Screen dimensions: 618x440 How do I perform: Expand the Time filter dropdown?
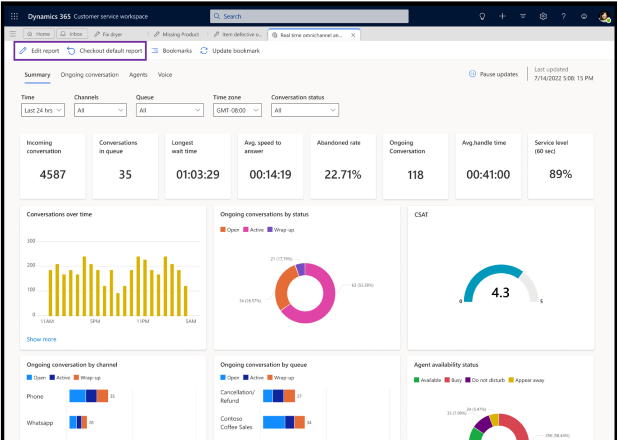[43, 110]
